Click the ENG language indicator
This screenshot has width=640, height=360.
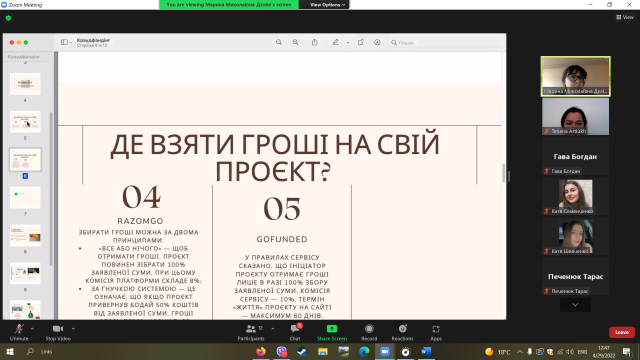tap(582, 352)
